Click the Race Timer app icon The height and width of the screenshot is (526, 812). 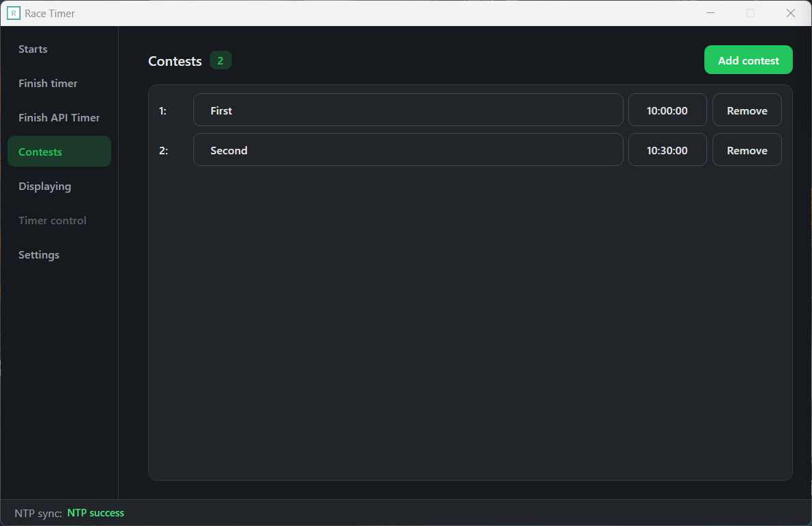click(x=14, y=14)
